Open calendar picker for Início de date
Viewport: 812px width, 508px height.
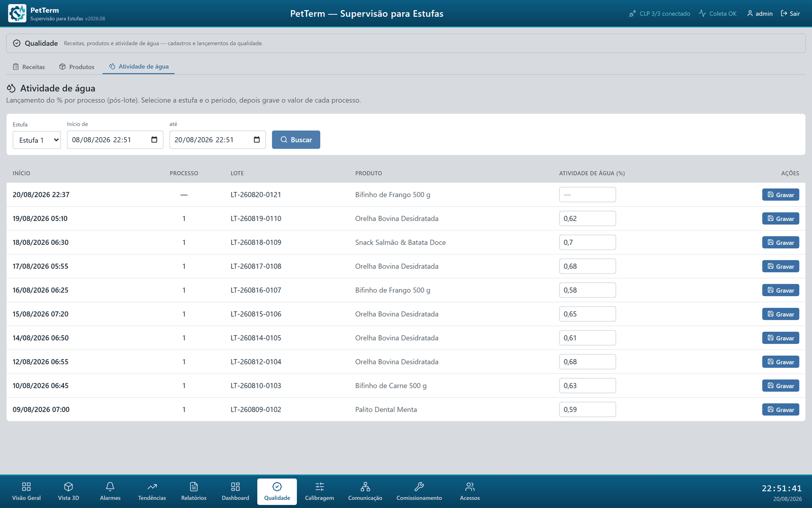[x=154, y=140]
